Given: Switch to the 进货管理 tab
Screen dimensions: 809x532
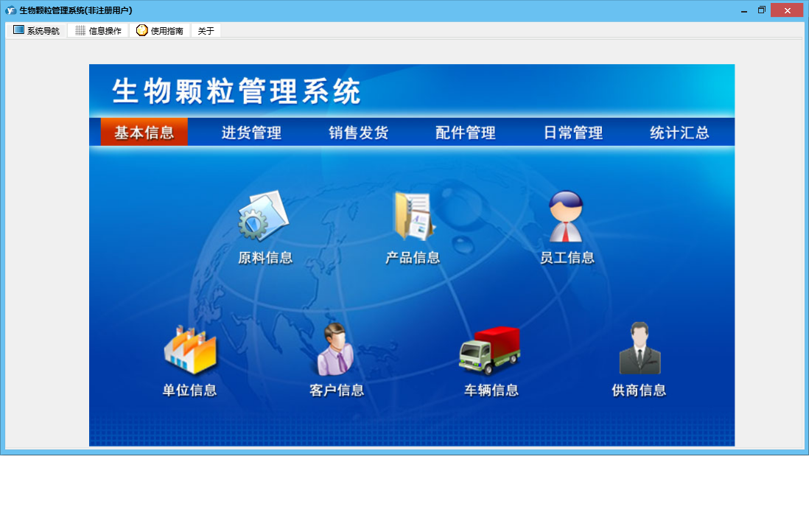Looking at the screenshot, I should point(251,133).
